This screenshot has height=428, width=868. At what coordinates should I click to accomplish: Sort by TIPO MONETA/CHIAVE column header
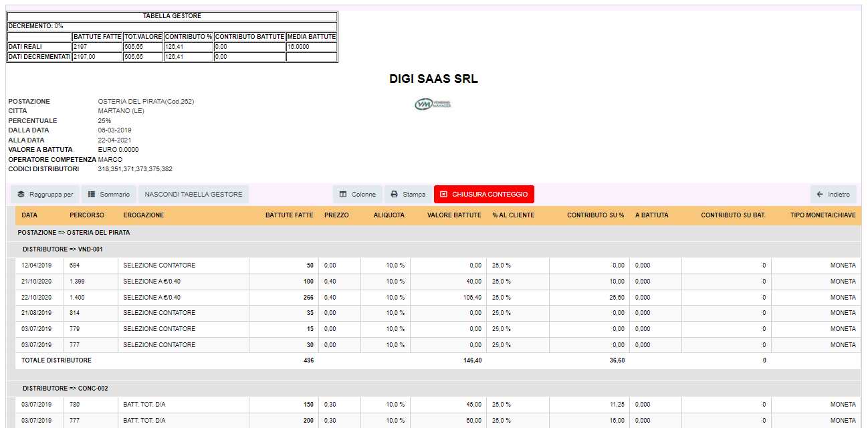pos(823,215)
